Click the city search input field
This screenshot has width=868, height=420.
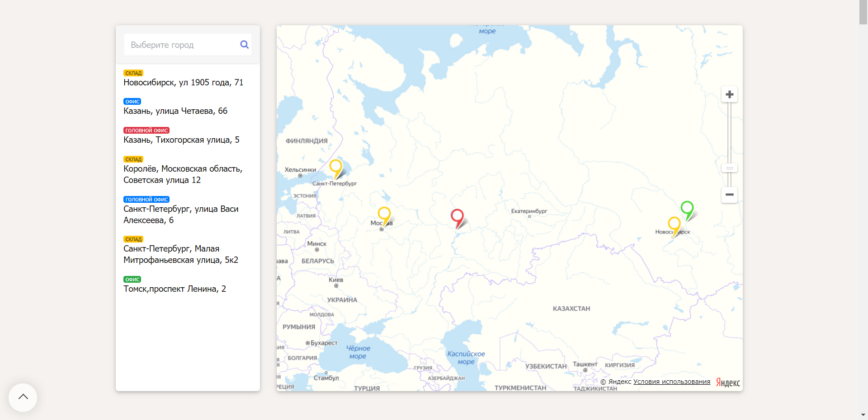click(x=181, y=45)
